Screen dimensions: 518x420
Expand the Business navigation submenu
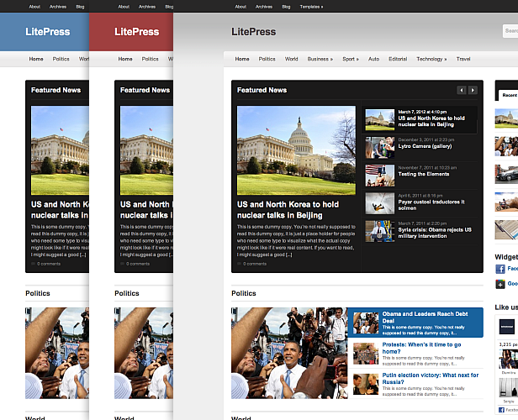(x=320, y=59)
